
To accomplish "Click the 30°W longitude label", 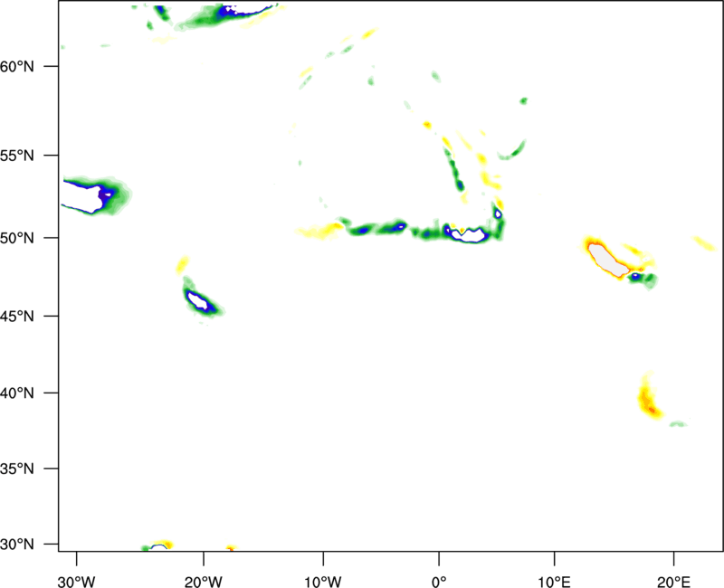I will (x=76, y=582).
